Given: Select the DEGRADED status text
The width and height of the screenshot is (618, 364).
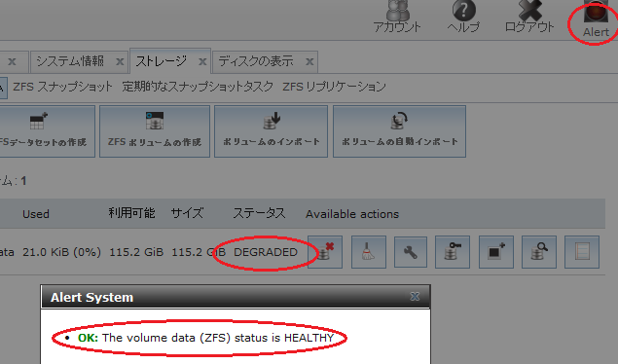Looking at the screenshot, I should (266, 252).
